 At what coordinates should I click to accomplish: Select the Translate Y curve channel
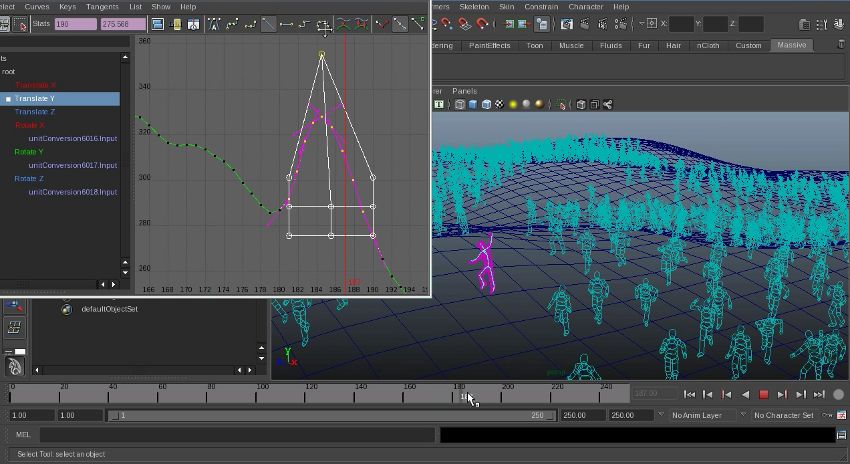point(38,99)
